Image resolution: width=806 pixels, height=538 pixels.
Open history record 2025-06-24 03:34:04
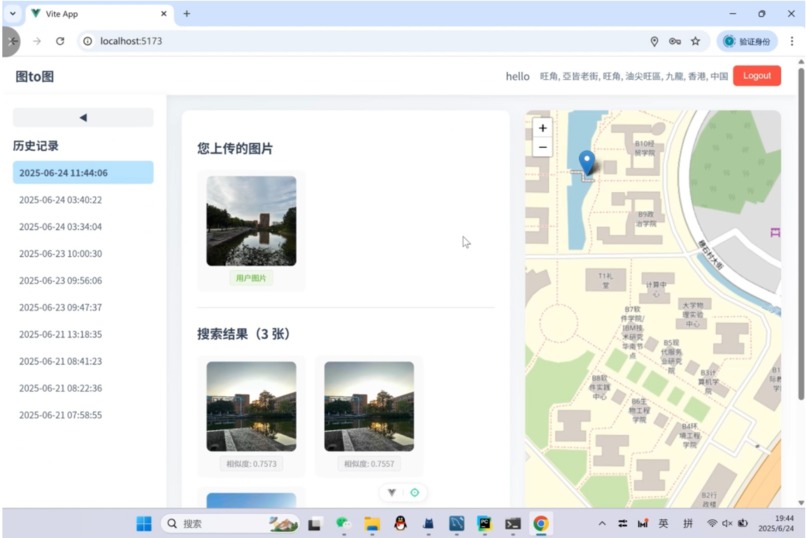click(83, 227)
